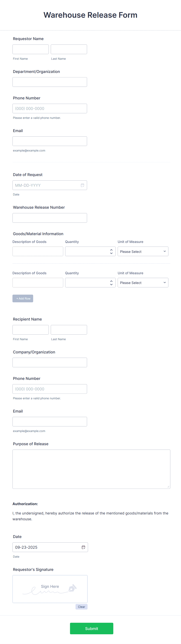Select the Department/Organization field
This screenshot has height=644, width=181.
50,82
